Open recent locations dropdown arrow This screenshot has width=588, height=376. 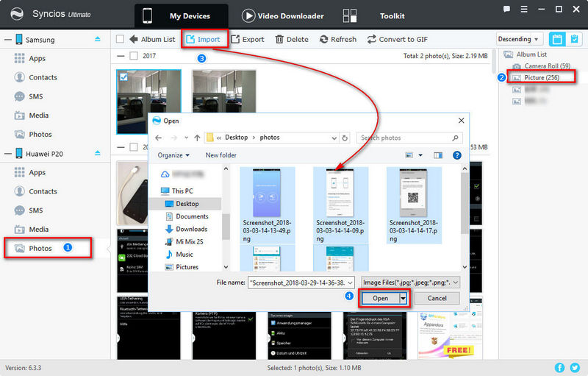186,138
